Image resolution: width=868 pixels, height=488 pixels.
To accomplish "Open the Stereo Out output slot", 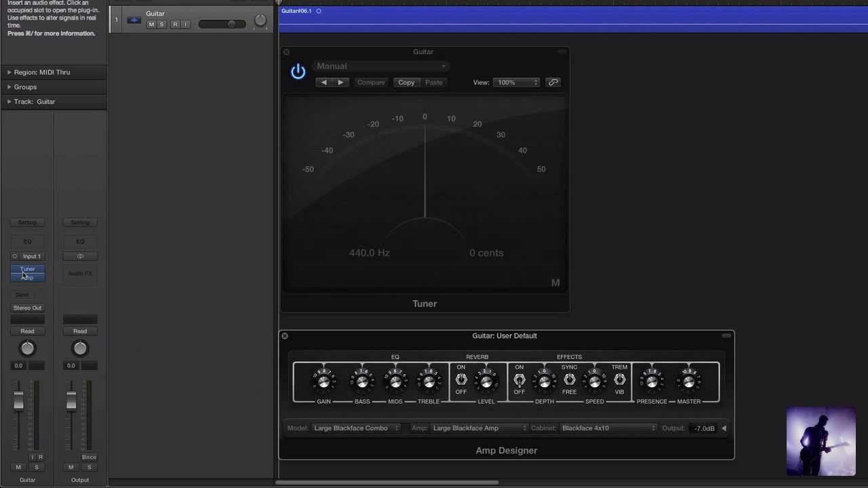I will point(27,308).
